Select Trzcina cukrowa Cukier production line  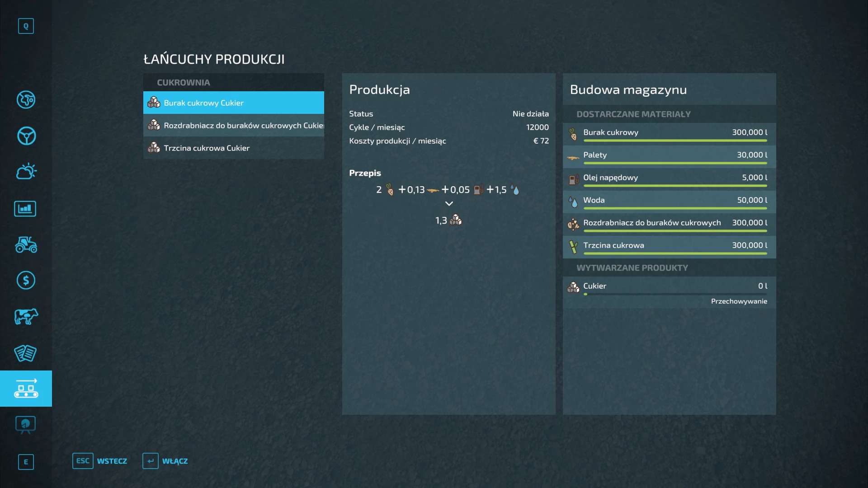pyautogui.click(x=233, y=148)
